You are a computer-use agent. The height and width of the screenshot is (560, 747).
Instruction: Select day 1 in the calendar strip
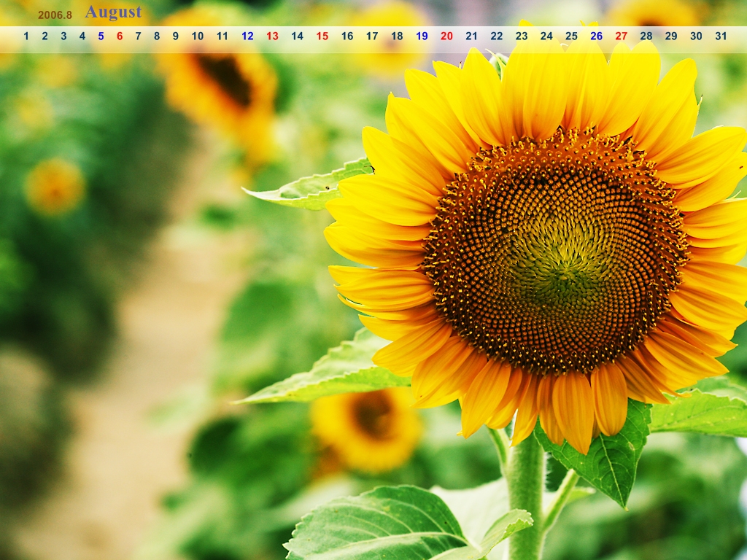click(26, 36)
